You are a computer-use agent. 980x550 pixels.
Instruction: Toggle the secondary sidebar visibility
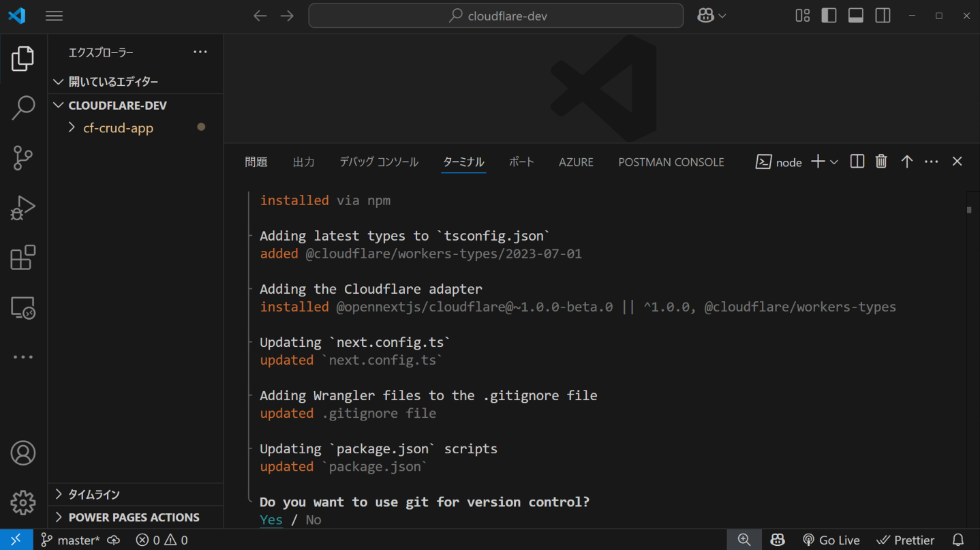(x=883, y=16)
